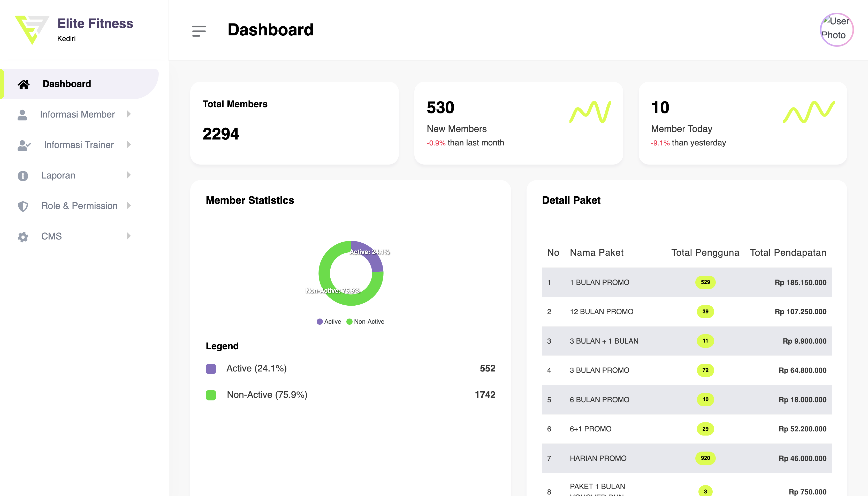
Task: Click the Role & Permission shield icon
Action: [23, 206]
